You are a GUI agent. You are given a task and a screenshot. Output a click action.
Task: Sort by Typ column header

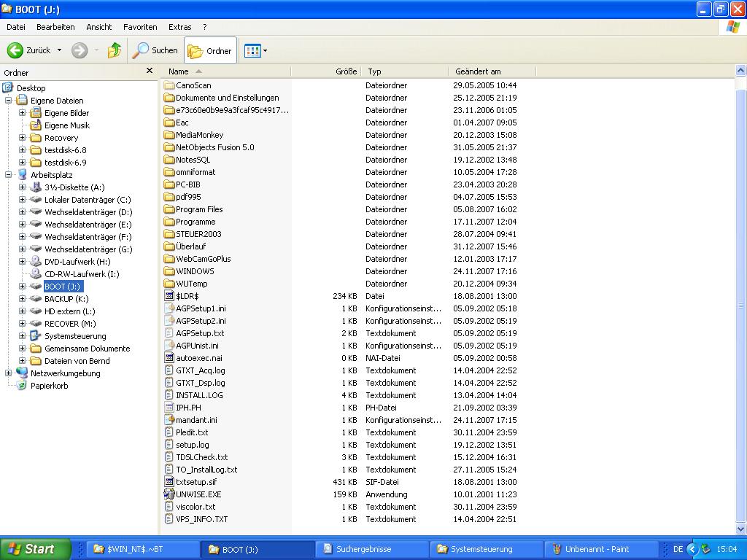[x=405, y=71]
